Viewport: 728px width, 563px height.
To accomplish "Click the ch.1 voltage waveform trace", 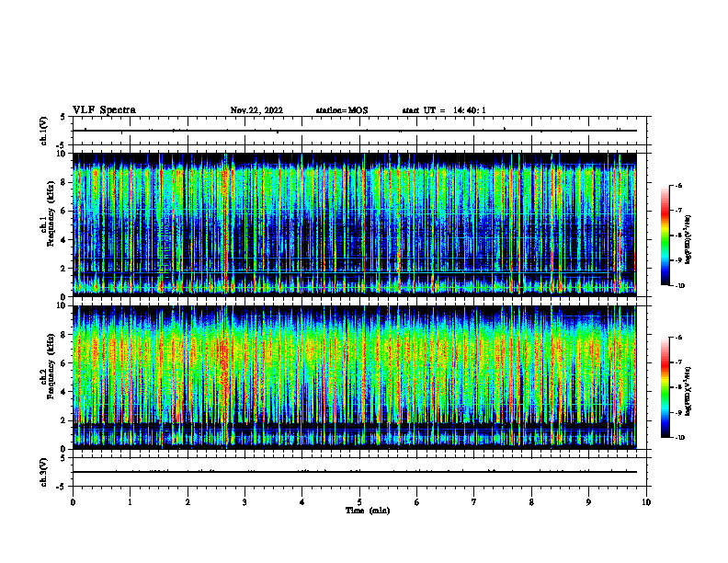I will (355, 131).
